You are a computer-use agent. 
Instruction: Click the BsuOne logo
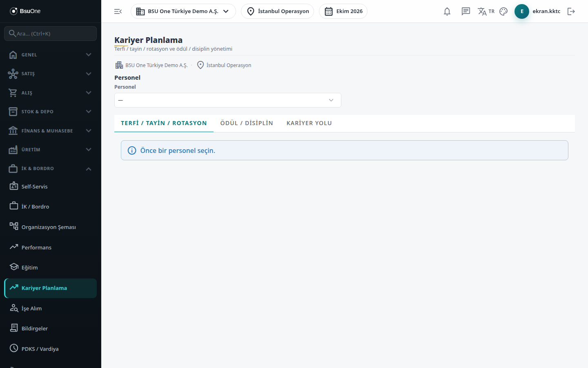[x=25, y=11]
